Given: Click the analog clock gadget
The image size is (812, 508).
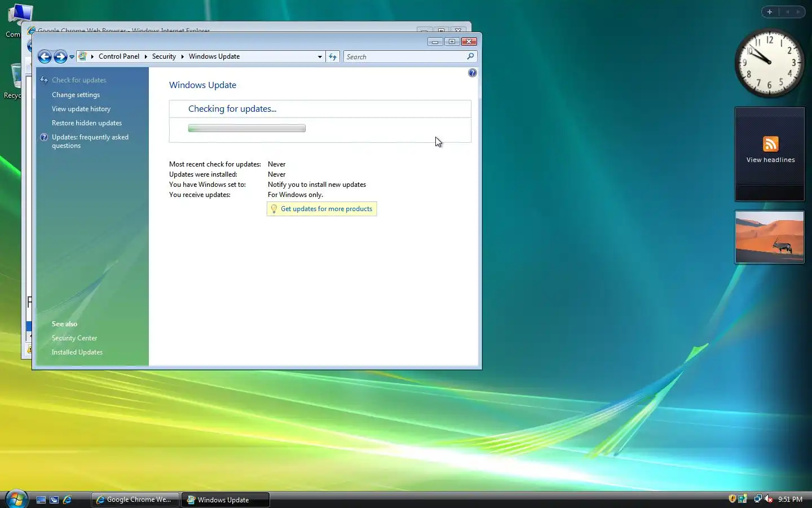Looking at the screenshot, I should pyautogui.click(x=770, y=63).
